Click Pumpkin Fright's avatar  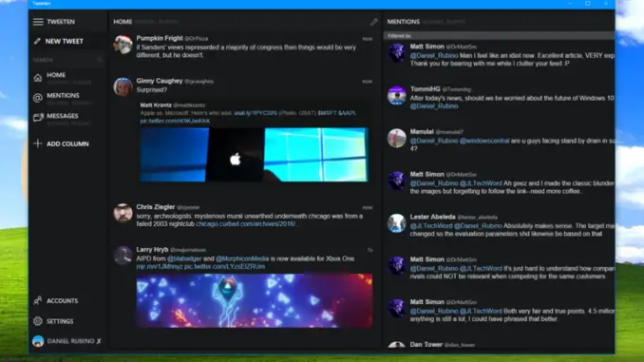[123, 45]
